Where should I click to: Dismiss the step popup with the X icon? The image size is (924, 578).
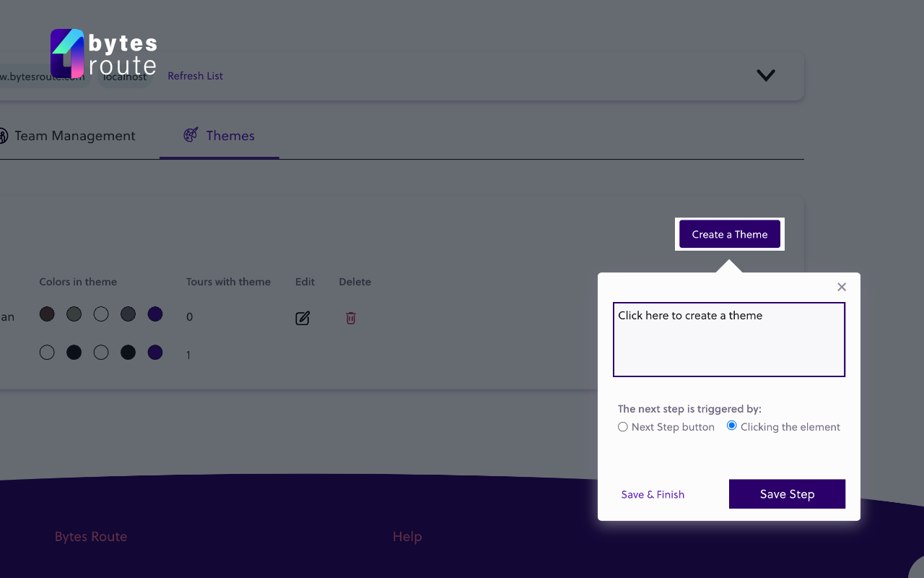pos(841,287)
